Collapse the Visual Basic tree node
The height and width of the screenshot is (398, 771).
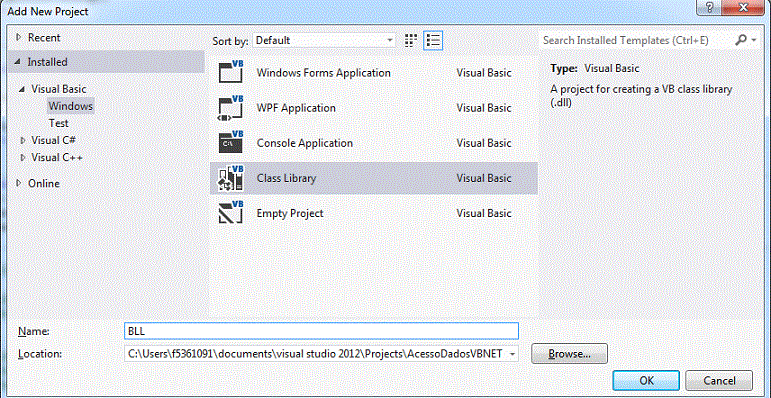[x=22, y=89]
